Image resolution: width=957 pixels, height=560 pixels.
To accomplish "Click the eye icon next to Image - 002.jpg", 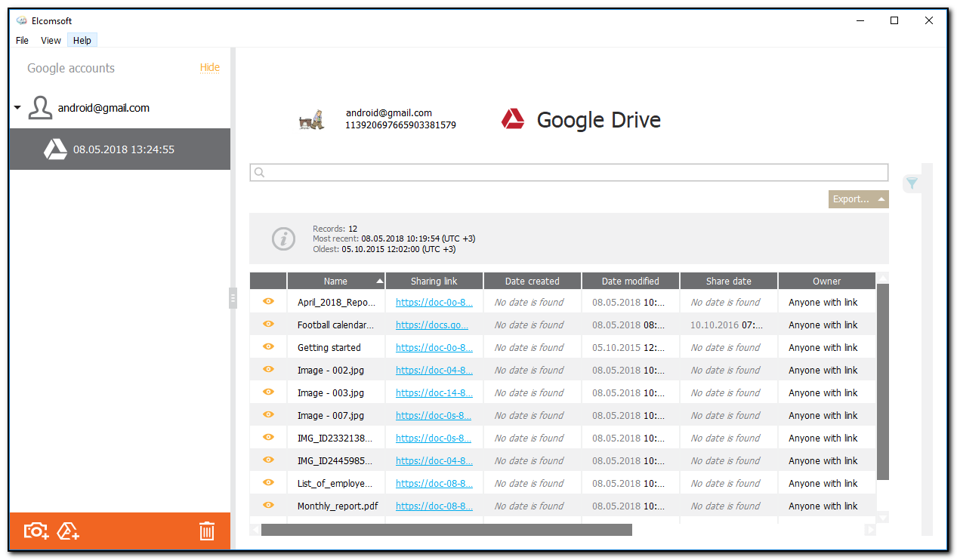I will tap(267, 370).
